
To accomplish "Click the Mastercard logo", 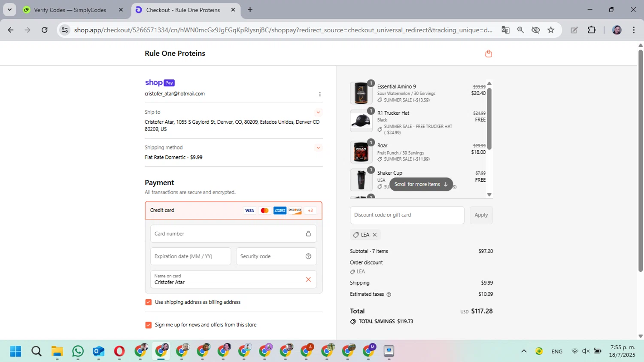I will [x=264, y=210].
